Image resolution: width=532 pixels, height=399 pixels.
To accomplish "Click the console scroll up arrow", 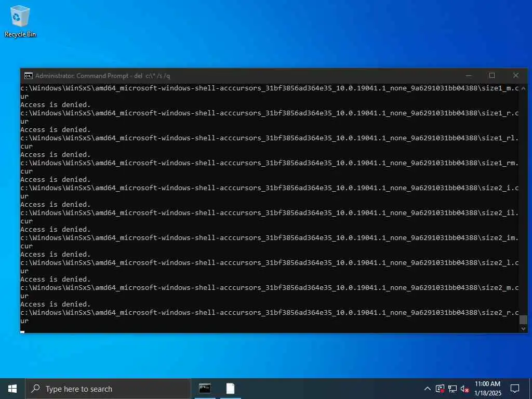I will click(523, 88).
